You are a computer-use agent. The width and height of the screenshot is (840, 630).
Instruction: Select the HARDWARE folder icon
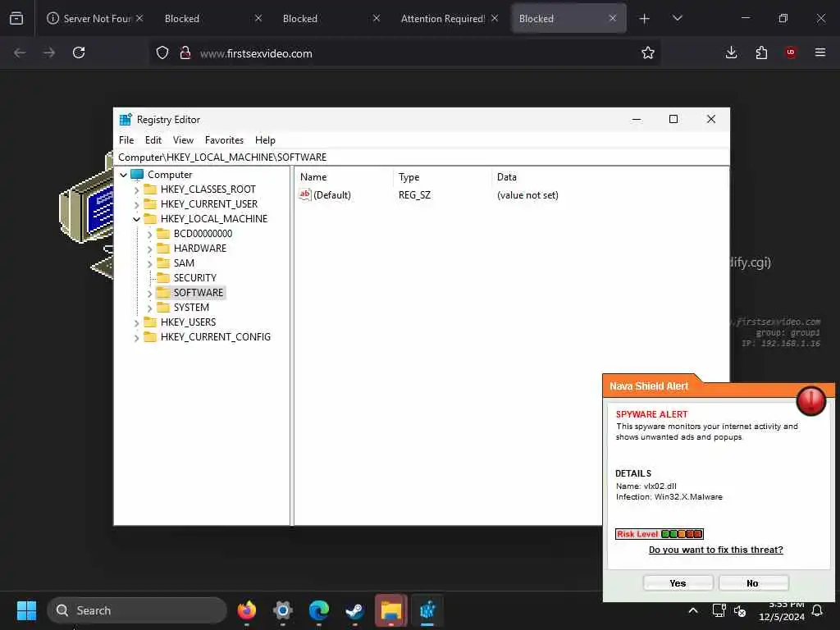pos(163,248)
